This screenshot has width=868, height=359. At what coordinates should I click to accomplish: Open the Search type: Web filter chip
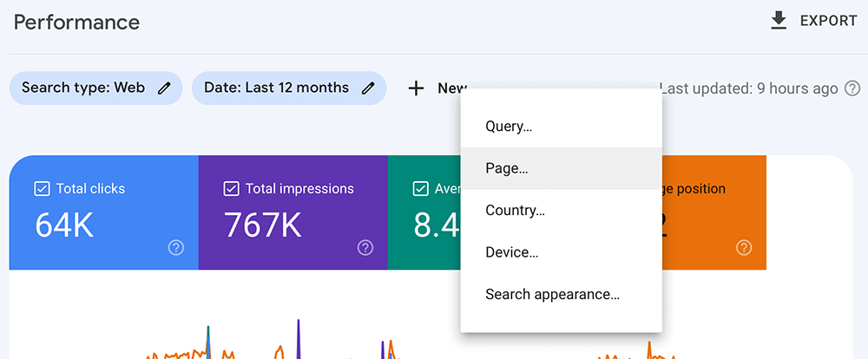(95, 88)
